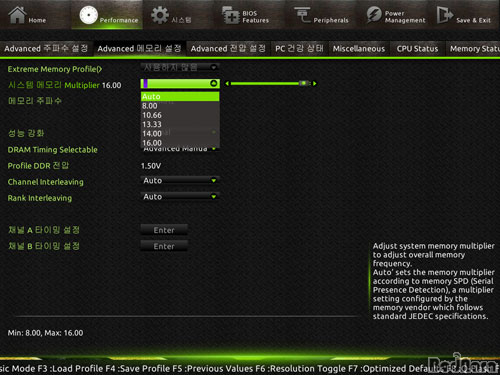Switch to CPU Status tab
500x375 pixels.
(x=417, y=49)
